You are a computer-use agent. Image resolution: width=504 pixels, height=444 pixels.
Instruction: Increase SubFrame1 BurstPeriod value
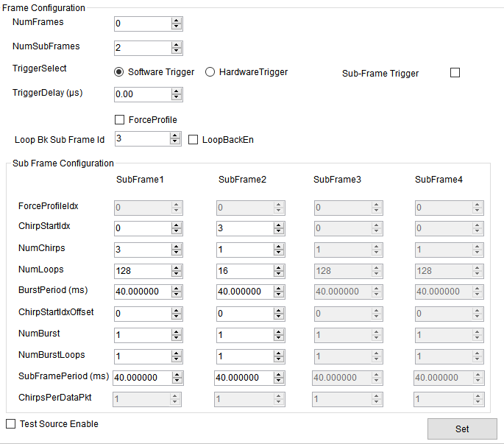[177, 288]
